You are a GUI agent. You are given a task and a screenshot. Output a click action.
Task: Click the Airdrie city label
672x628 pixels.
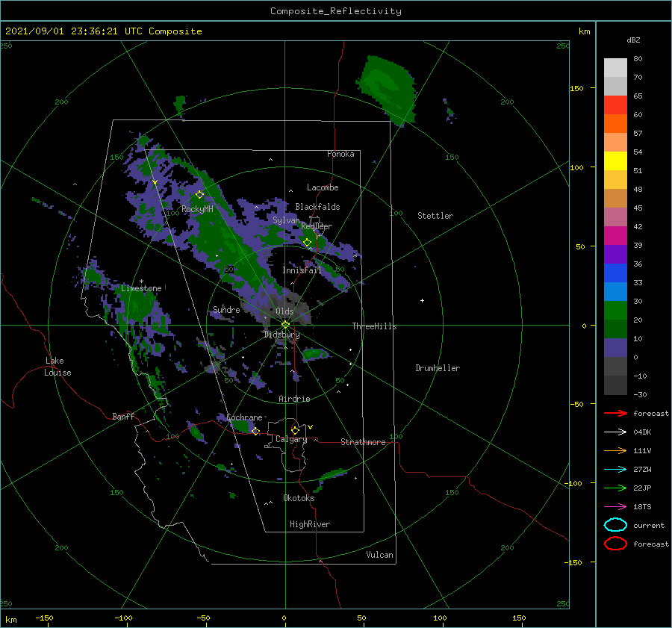point(294,399)
